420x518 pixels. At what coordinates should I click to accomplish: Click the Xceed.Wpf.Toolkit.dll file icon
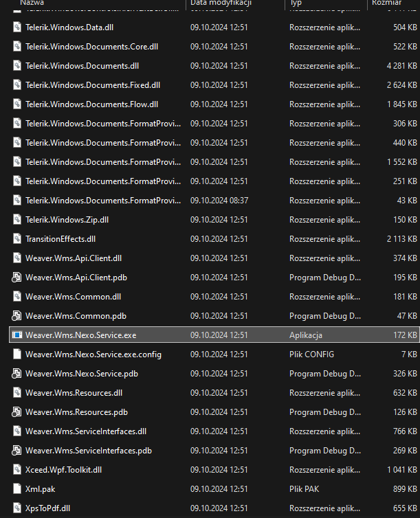pos(17,469)
